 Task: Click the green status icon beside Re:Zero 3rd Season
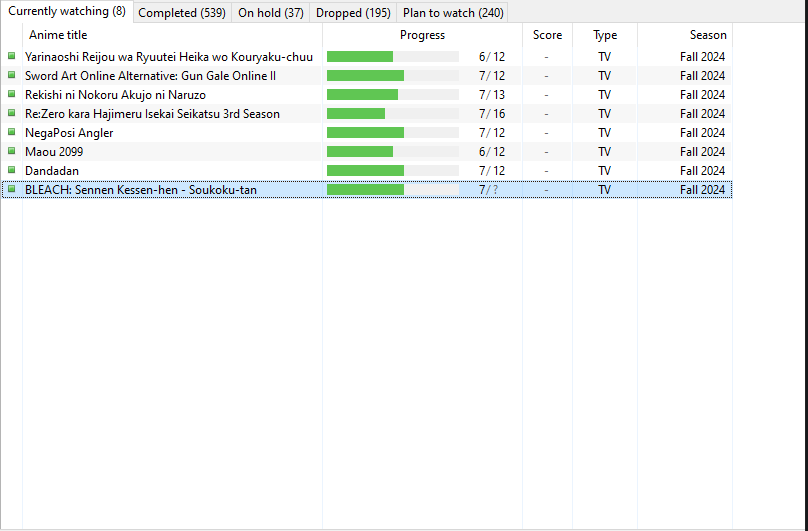(x=11, y=113)
